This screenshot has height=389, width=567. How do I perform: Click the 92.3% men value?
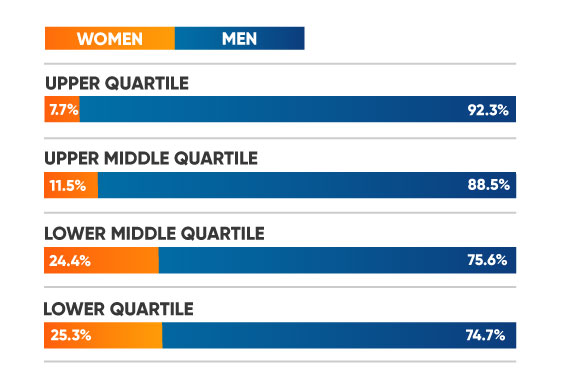point(488,110)
